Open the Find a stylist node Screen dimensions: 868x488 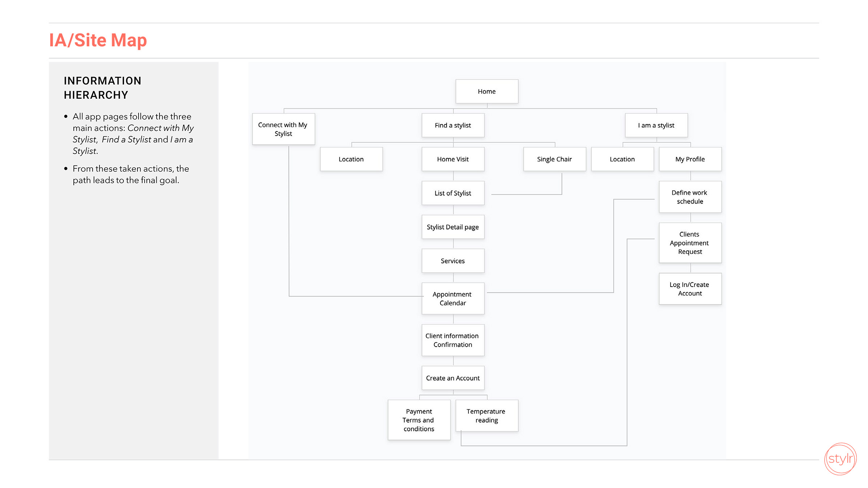click(453, 125)
